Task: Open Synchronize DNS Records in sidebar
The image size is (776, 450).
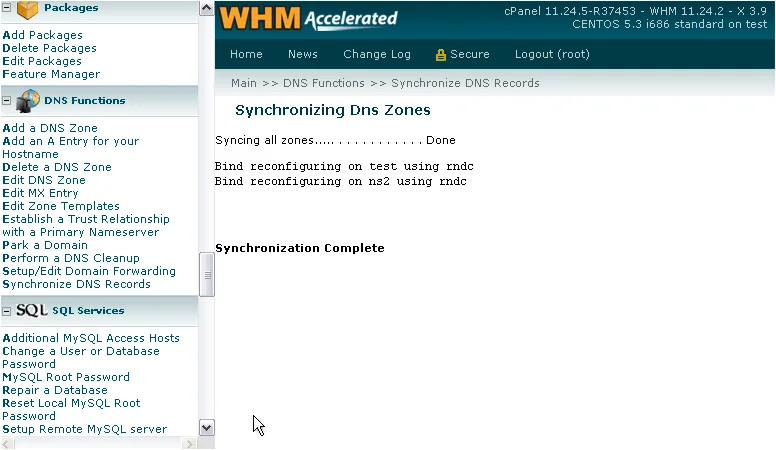Action: [x=76, y=284]
